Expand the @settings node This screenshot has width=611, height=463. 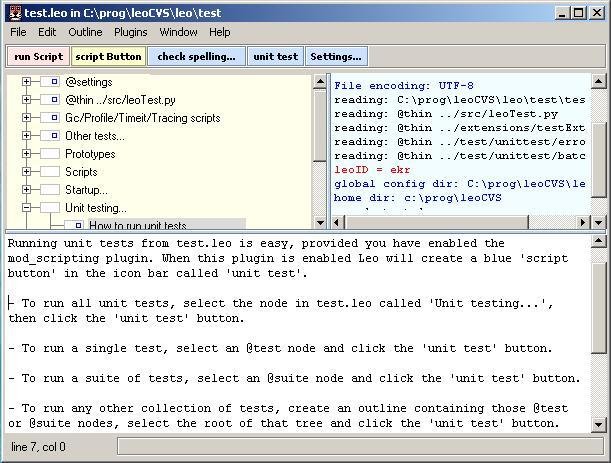[x=26, y=81]
